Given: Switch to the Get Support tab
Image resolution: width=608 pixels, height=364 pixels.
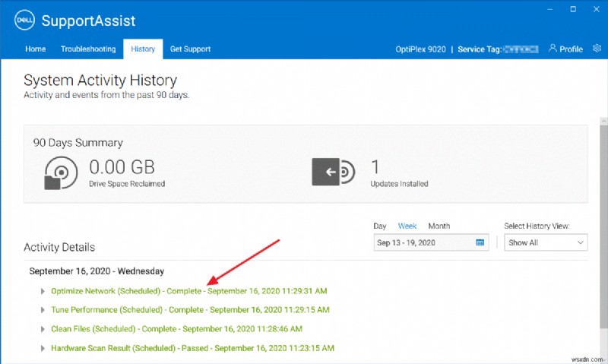Looking at the screenshot, I should pyautogui.click(x=190, y=49).
